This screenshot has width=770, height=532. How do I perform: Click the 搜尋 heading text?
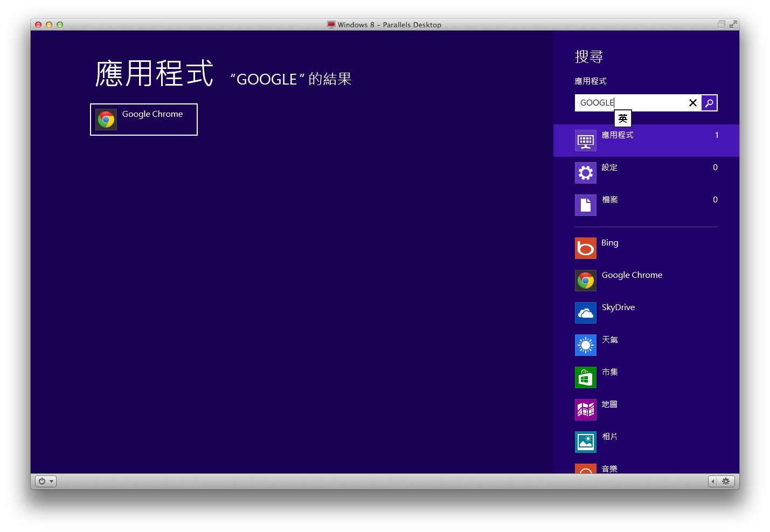(x=589, y=57)
